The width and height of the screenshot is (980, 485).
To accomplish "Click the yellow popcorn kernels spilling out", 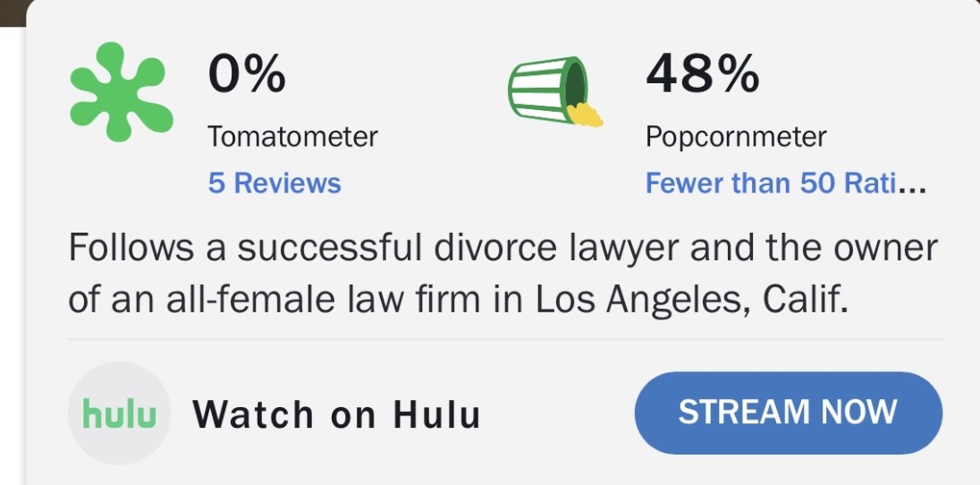I will [x=585, y=115].
